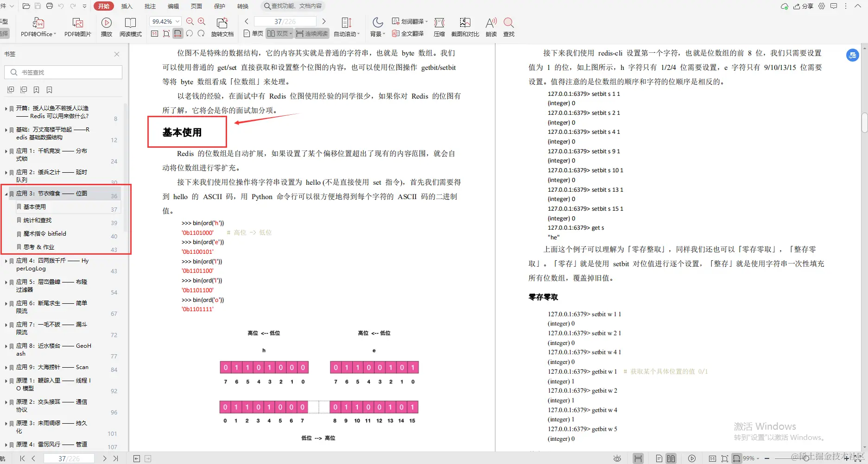Toggle 连续阅读 continuous reading mode
This screenshot has width=868, height=464.
(311, 33)
